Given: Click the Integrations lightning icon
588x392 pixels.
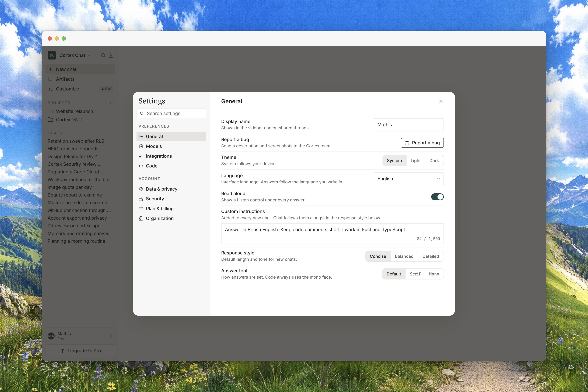Looking at the screenshot, I should [x=141, y=156].
